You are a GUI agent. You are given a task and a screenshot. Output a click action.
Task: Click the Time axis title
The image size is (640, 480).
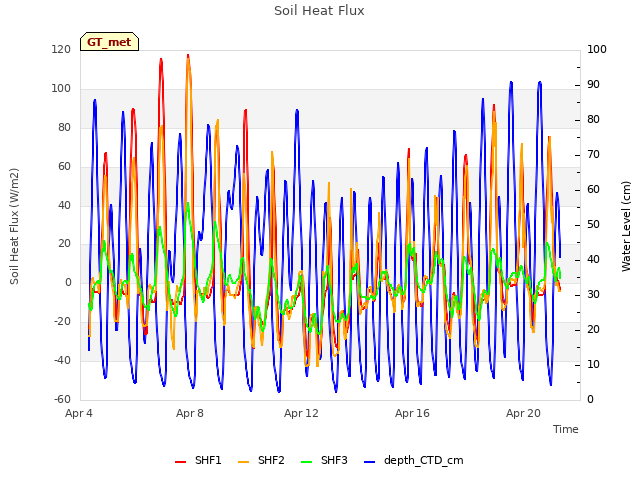coord(566,429)
